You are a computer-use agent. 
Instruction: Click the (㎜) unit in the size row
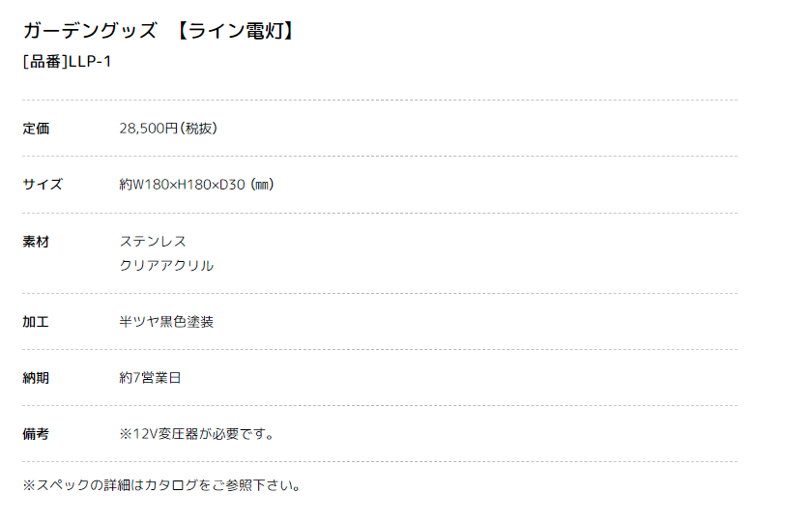(x=262, y=185)
